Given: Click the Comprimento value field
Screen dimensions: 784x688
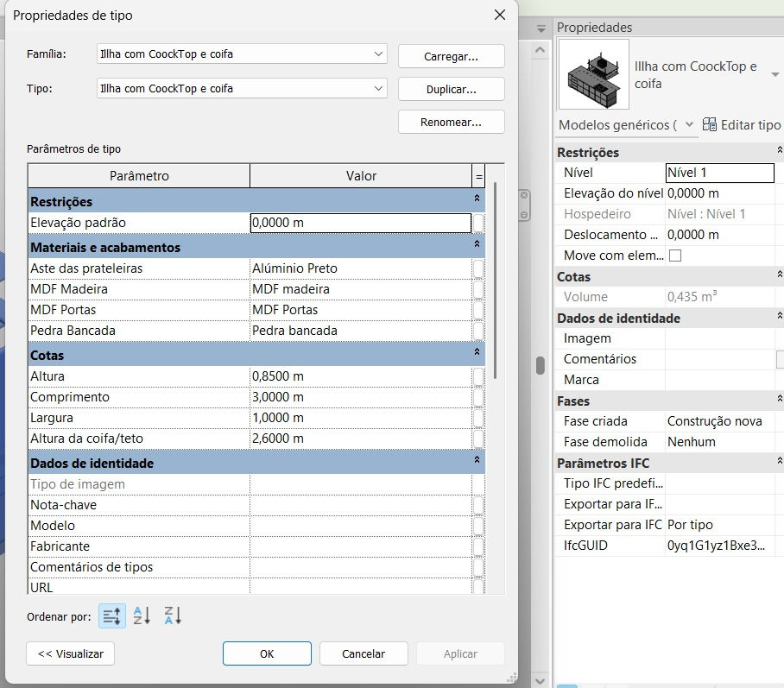Looking at the screenshot, I should 361,397.
